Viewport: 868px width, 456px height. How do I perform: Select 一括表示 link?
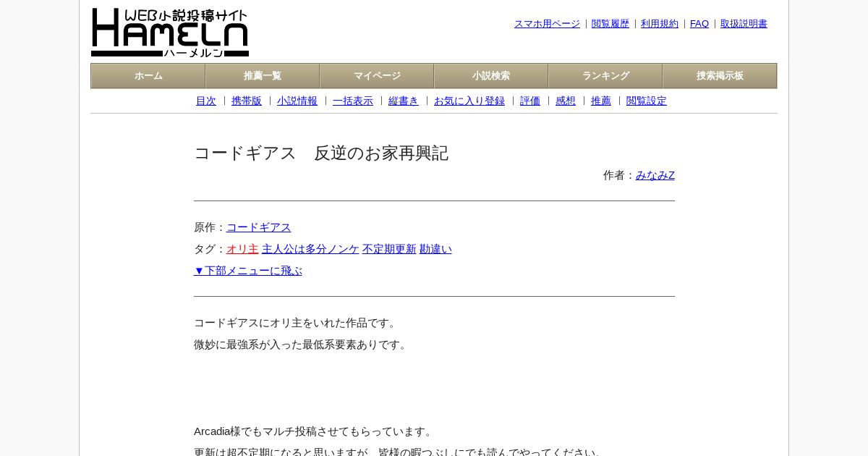(353, 101)
